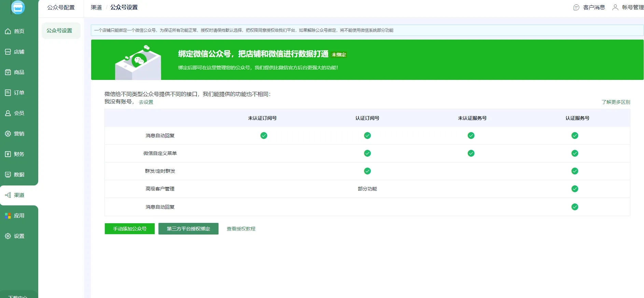The image size is (644, 298).
Task: Open 营销 in the sidebar menu
Action: (19, 134)
